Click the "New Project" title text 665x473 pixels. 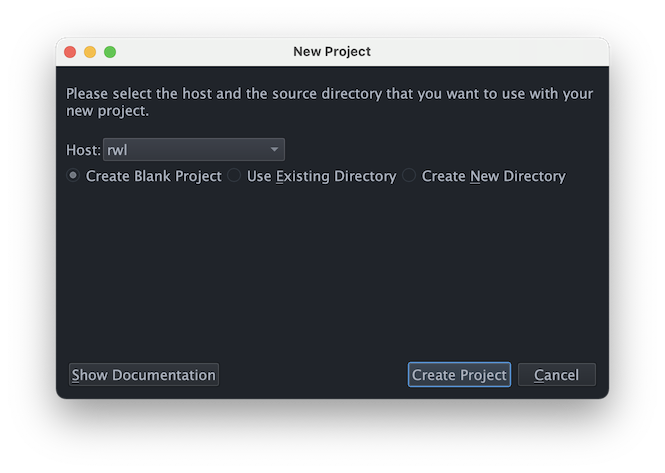tap(332, 51)
